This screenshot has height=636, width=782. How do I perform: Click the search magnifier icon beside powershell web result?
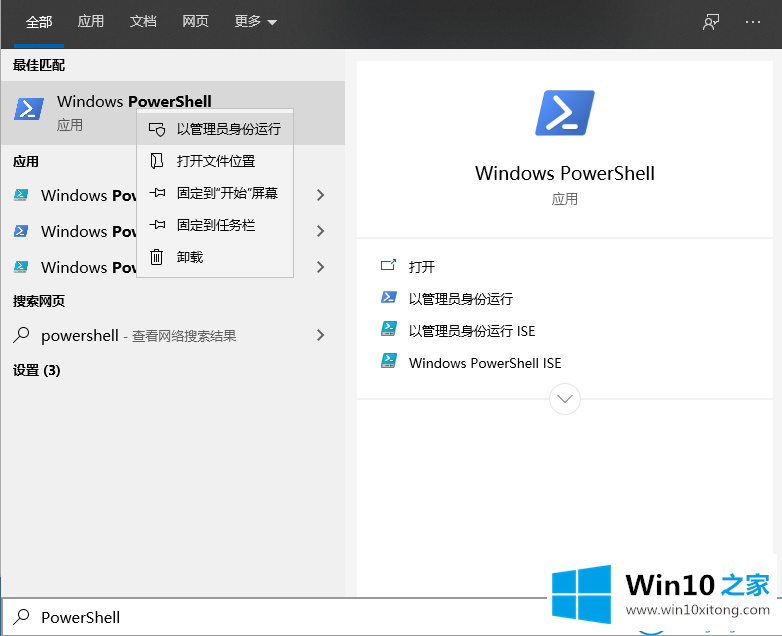click(21, 335)
